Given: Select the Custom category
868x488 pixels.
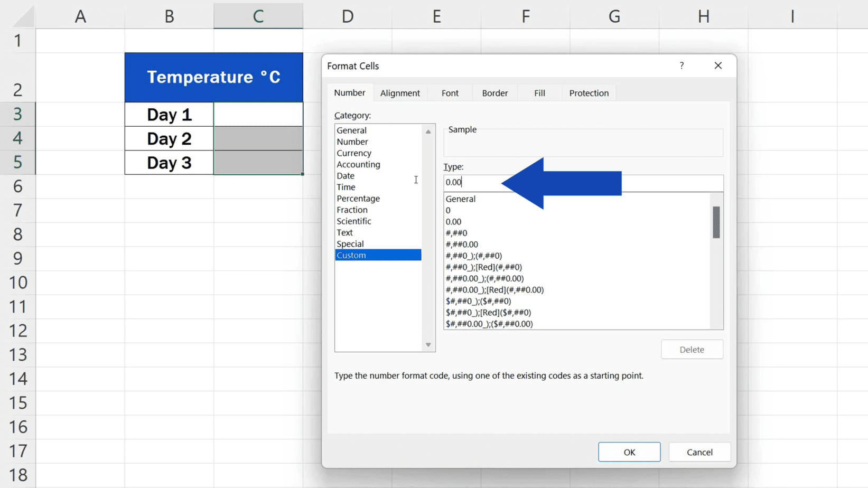Looking at the screenshot, I should tap(351, 255).
